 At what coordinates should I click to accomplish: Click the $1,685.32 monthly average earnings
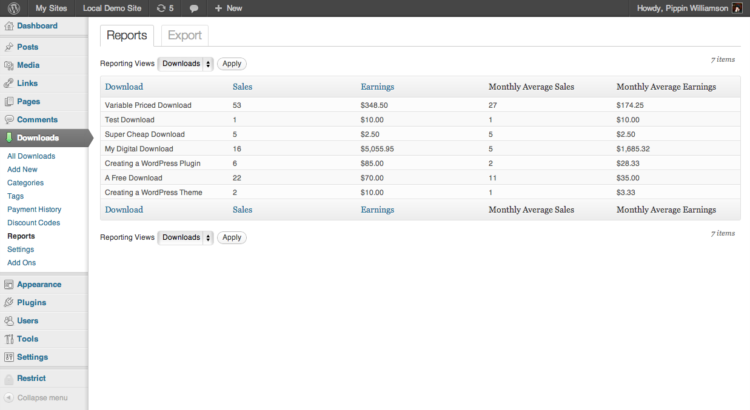[633, 149]
